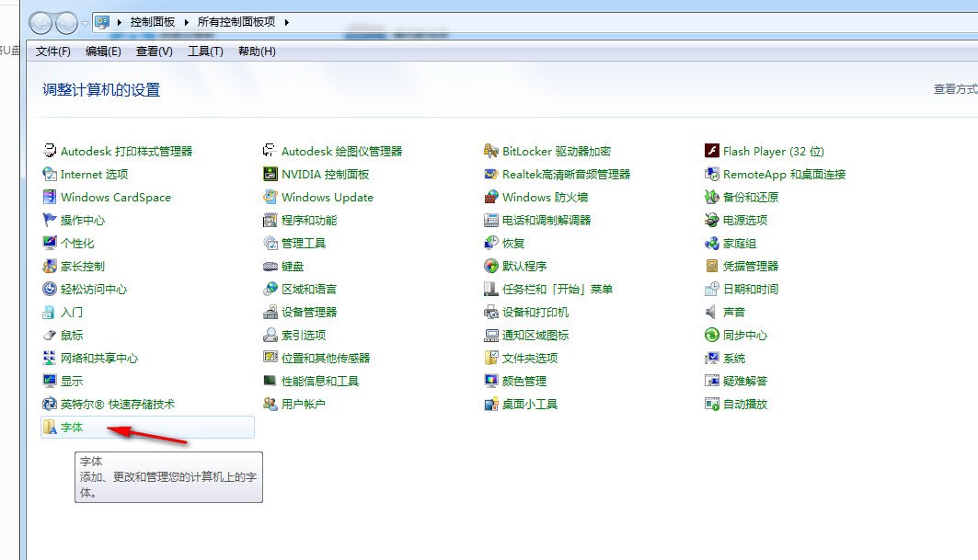The height and width of the screenshot is (560, 978).
Task: Open the 字体 (Fonts) folder icon
Action: [x=50, y=428]
